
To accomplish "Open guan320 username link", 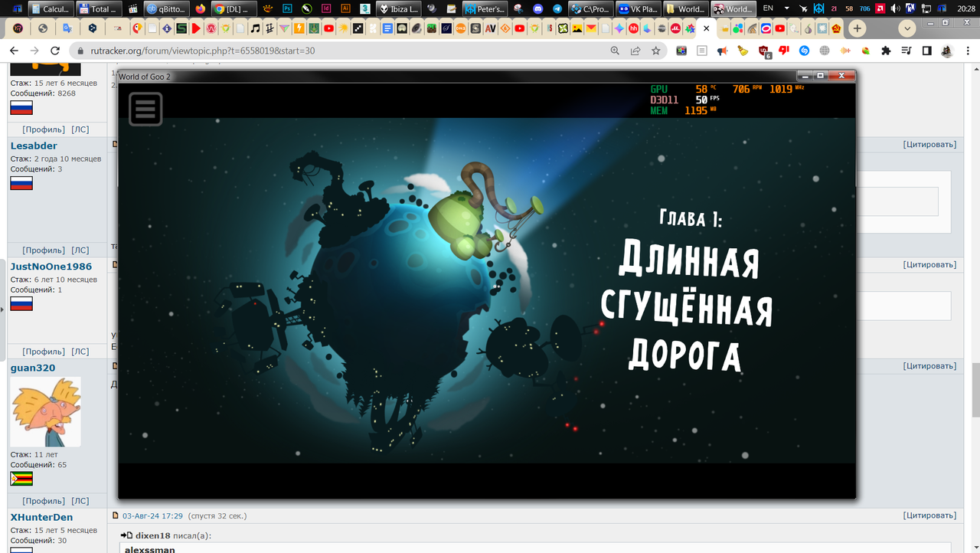I will [x=32, y=368].
